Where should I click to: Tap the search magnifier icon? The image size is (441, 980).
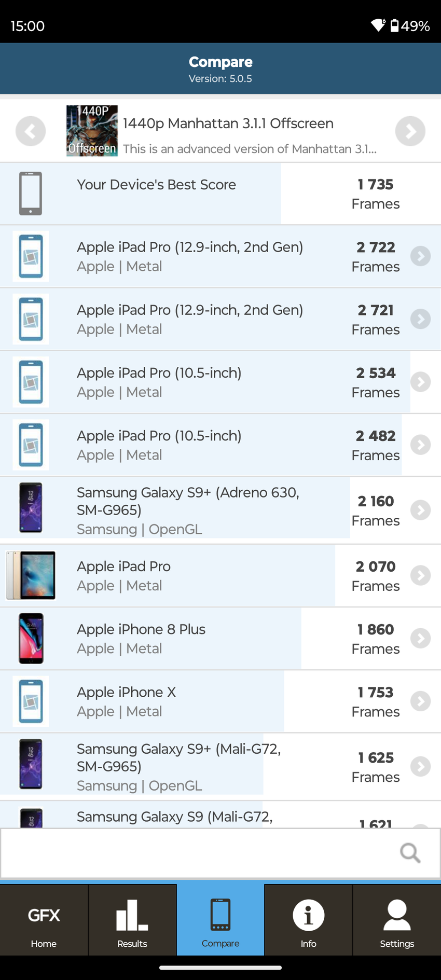point(410,852)
